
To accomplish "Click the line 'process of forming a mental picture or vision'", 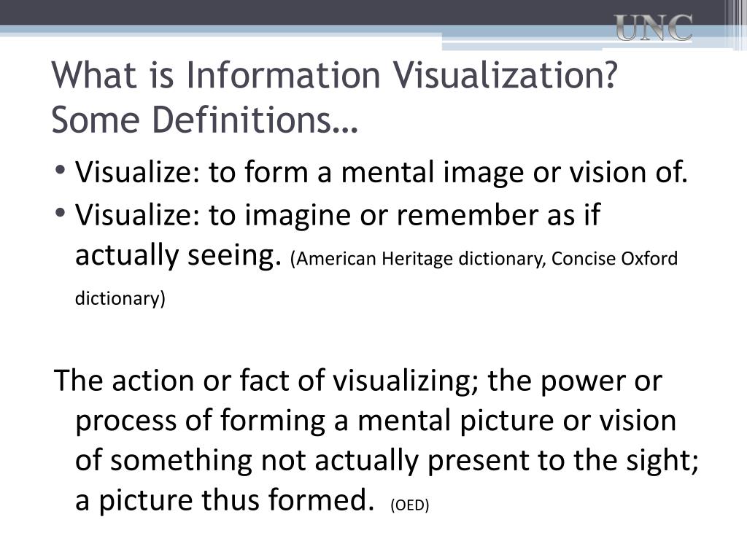I will pos(376,421).
